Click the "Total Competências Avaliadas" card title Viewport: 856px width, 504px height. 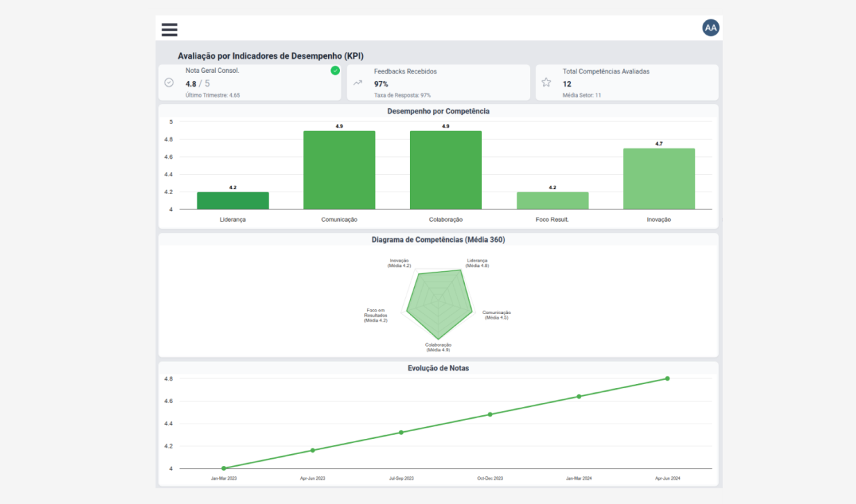[x=606, y=71]
